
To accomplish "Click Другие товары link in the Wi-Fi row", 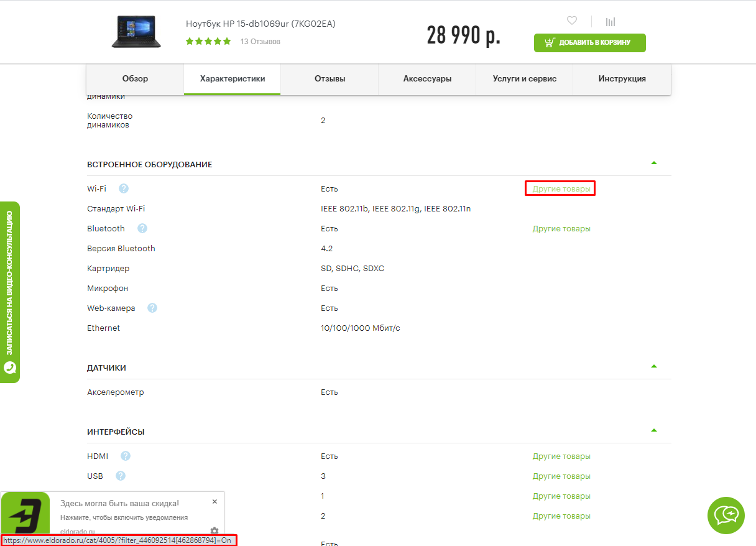I will (561, 188).
